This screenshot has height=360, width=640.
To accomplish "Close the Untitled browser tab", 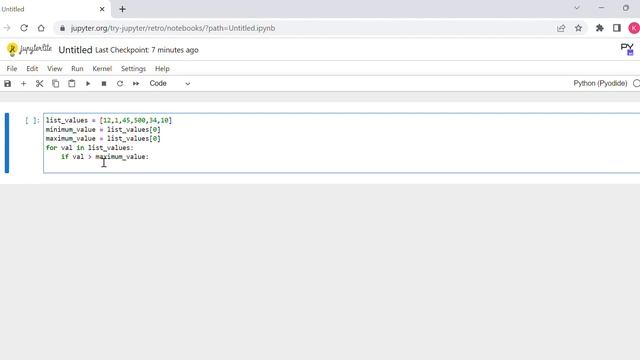I will 102,9.
